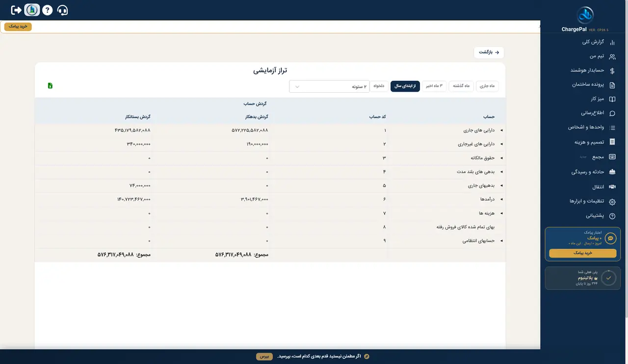Export the trial balance with the Excel icon
This screenshot has width=628, height=364.
tap(50, 86)
